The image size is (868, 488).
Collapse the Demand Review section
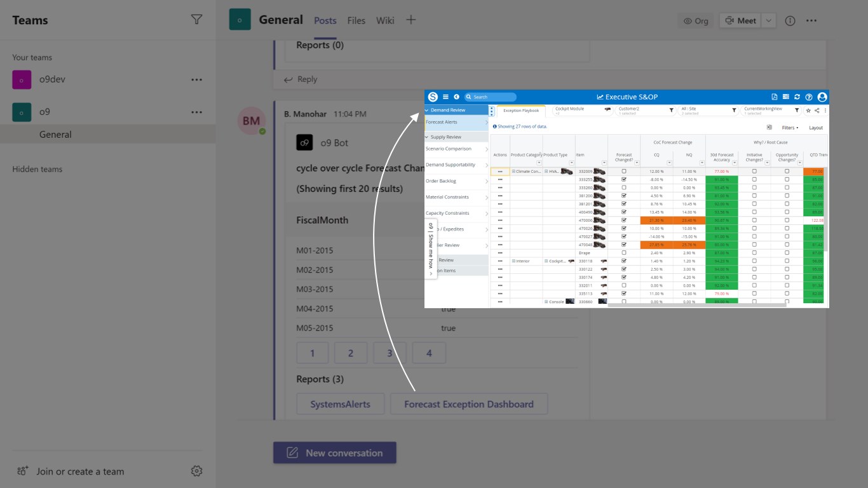[427, 110]
